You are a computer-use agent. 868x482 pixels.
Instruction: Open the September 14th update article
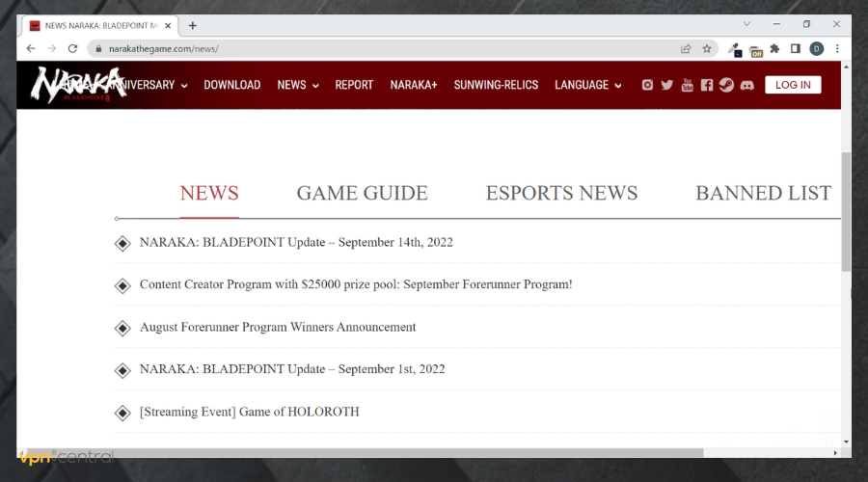(296, 242)
